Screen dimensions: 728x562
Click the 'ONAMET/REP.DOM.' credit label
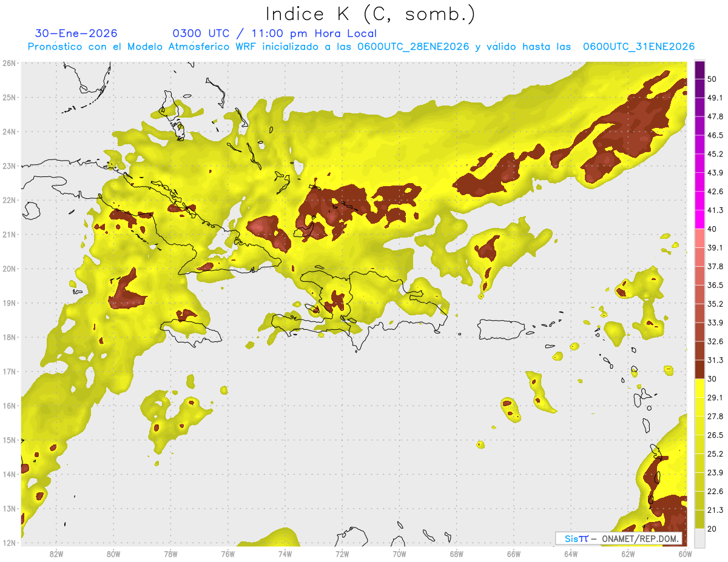pos(639,538)
